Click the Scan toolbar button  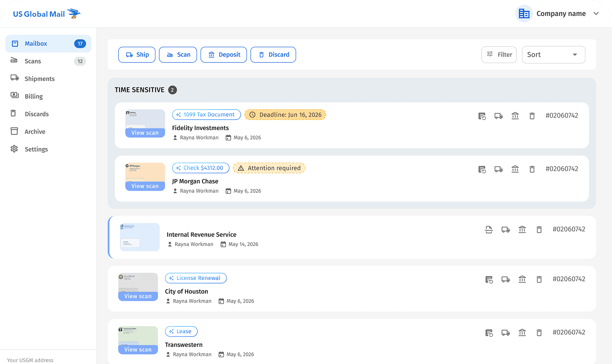[x=178, y=55]
